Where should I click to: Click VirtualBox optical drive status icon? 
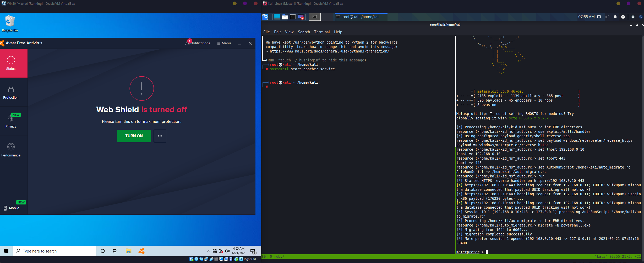(x=196, y=259)
